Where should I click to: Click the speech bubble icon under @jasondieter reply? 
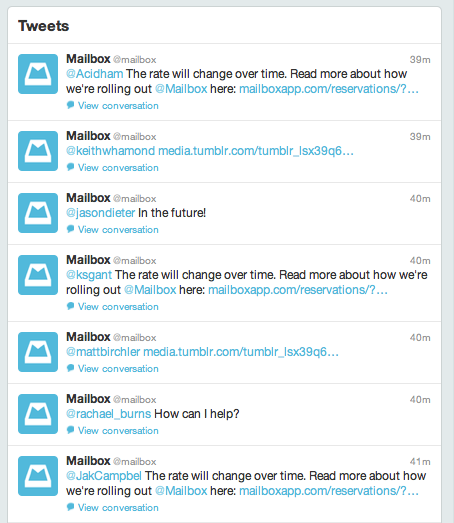[x=70, y=229]
